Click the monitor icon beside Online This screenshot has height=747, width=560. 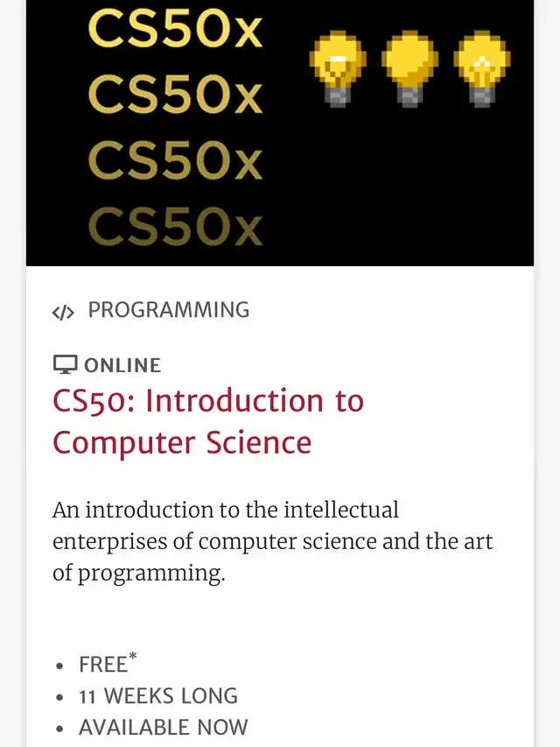pyautogui.click(x=65, y=365)
